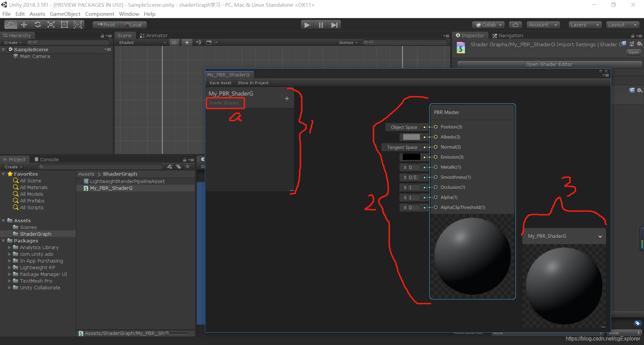Open the Component menu
Screen dimensions: 644x345
point(100,14)
